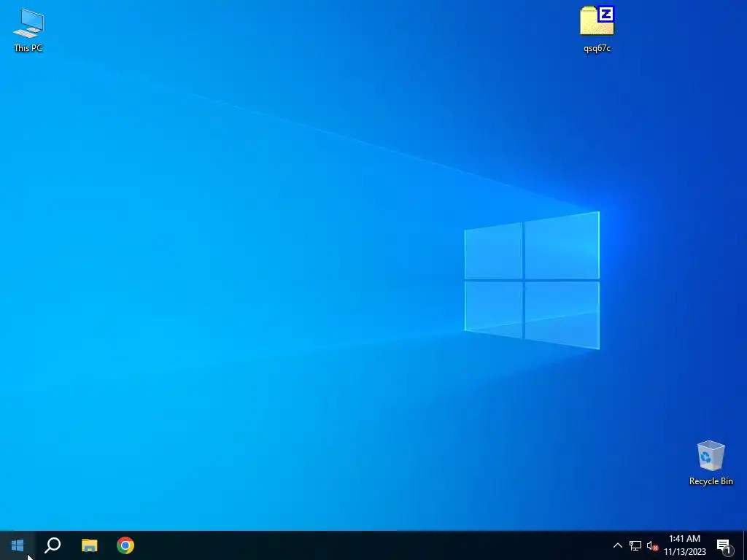This screenshot has width=747, height=560.
Task: Click the "Recycle Bin" label text
Action: (x=711, y=481)
